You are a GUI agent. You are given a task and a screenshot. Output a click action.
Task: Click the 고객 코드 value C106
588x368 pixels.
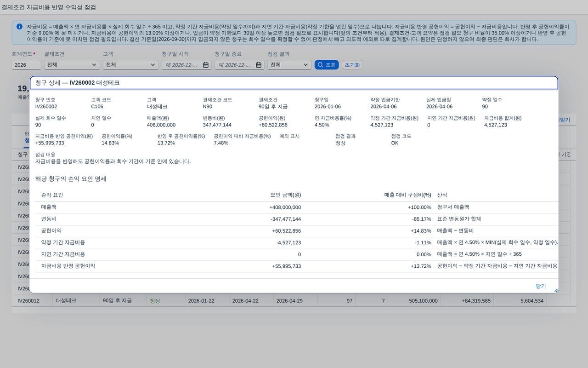(97, 106)
